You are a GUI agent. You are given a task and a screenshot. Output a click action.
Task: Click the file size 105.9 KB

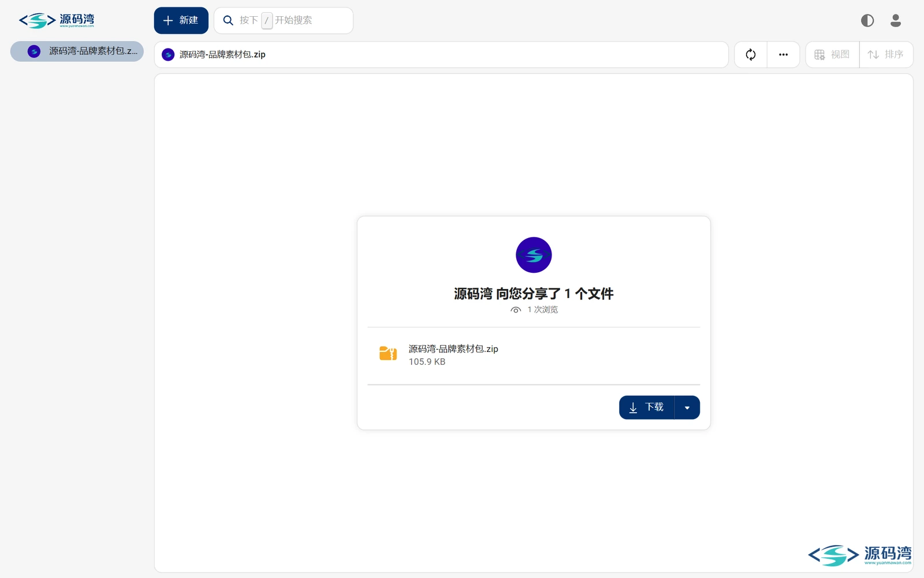click(x=427, y=362)
